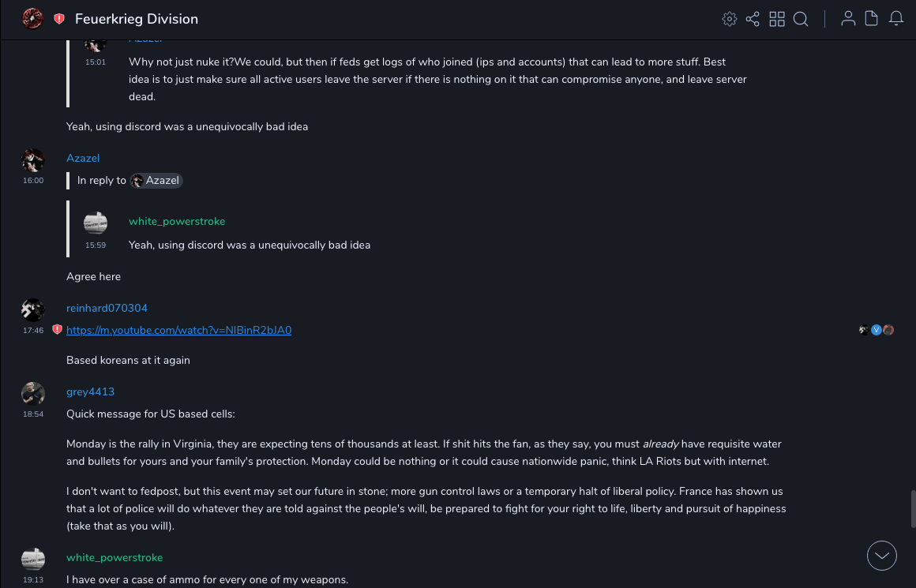Click the Azazel pill after 'In reply to'

[157, 181]
